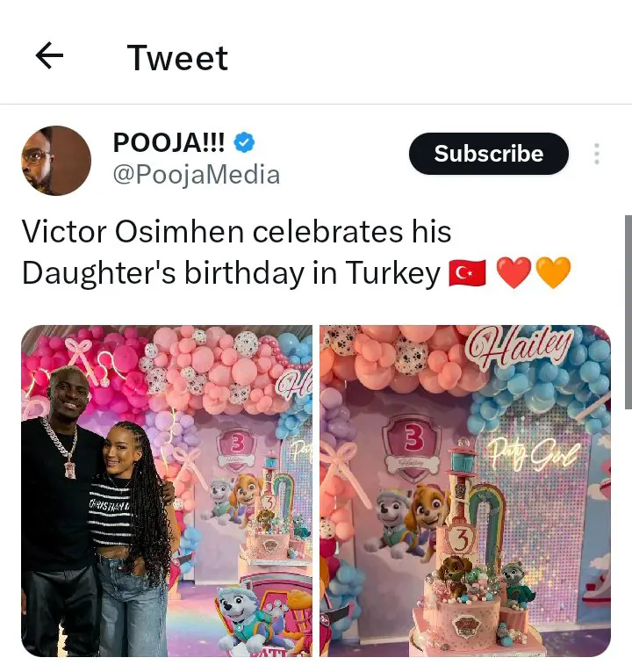Click the Subscribe button
632x672 pixels.
489,154
